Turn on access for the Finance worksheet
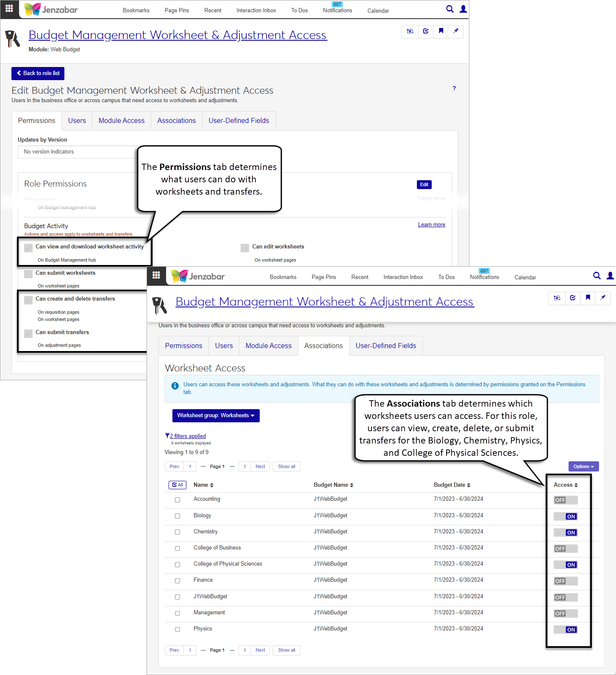 pyautogui.click(x=566, y=581)
